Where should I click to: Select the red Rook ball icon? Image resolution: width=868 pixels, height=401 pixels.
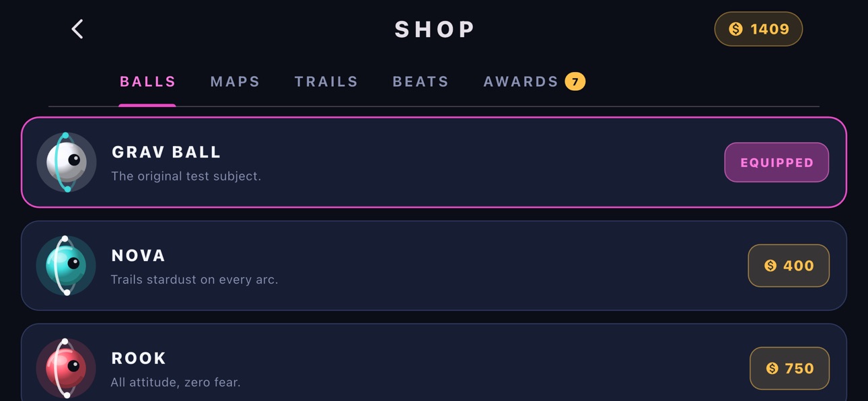coord(66,368)
